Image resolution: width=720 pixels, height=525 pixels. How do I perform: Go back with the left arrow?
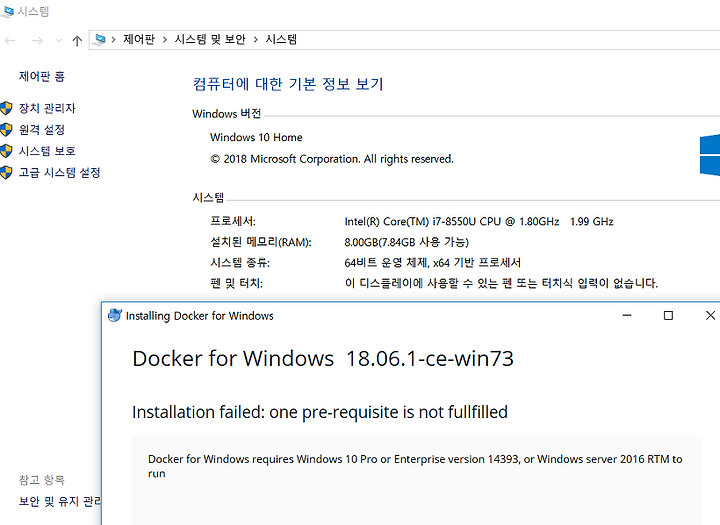pyautogui.click(x=10, y=40)
